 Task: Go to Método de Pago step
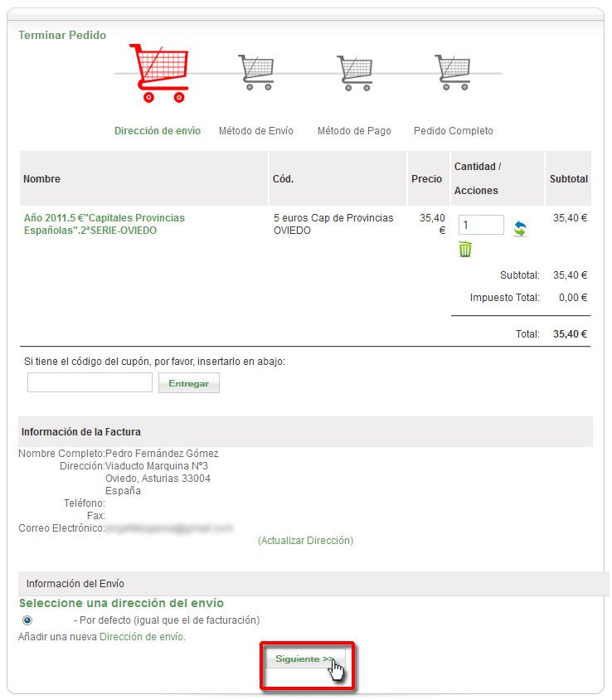click(x=354, y=131)
